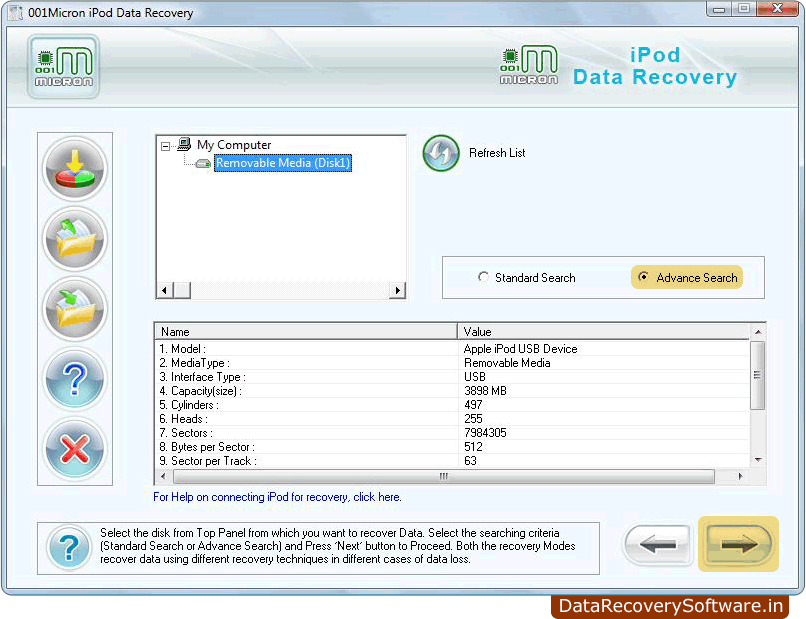Click the My Computer label in the tree
This screenshot has width=806, height=619.
pos(234,145)
